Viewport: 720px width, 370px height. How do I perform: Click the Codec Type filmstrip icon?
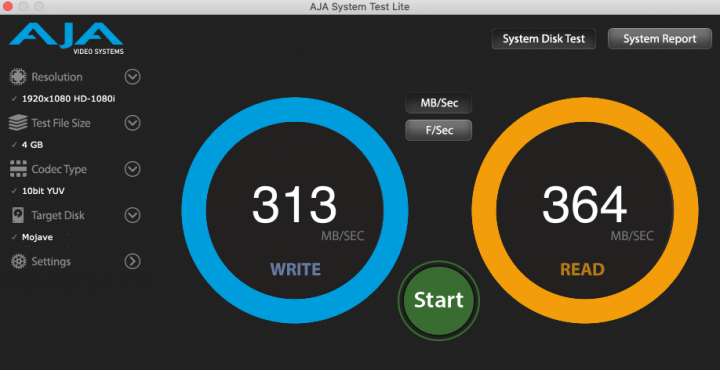[18, 169]
